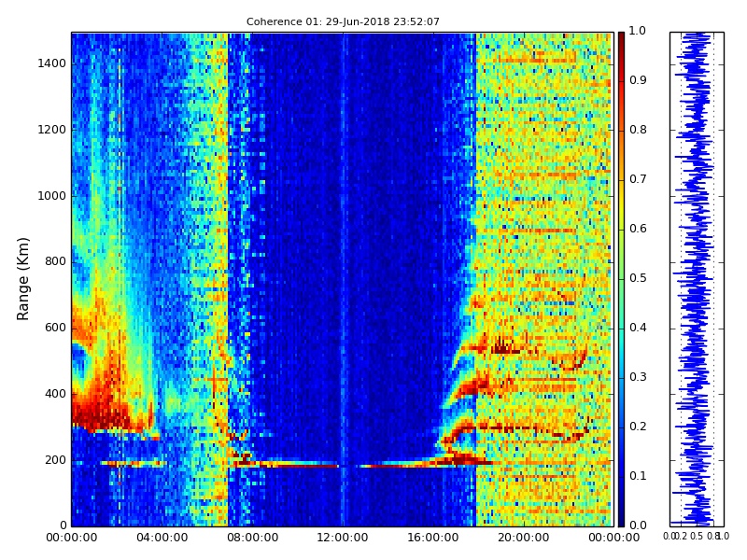This screenshot has height=560, width=747.
Task: Click the colorbar tick label '0.6'
Action: tap(638, 229)
